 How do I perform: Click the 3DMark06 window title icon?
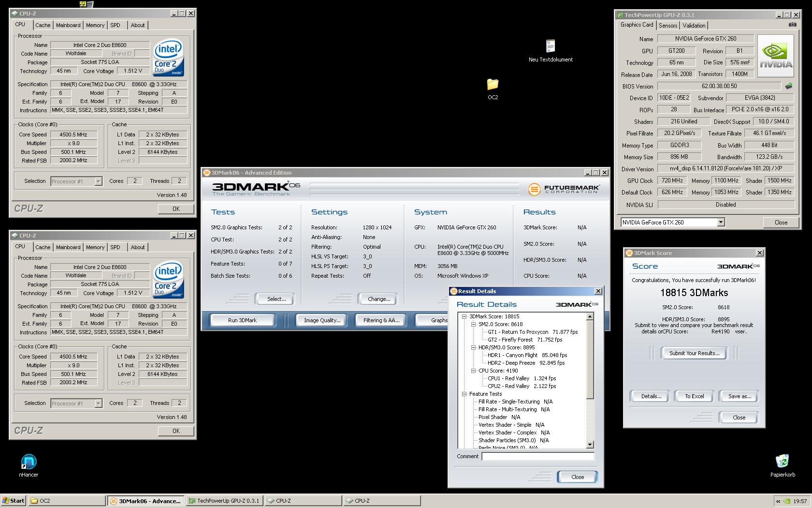[207, 173]
